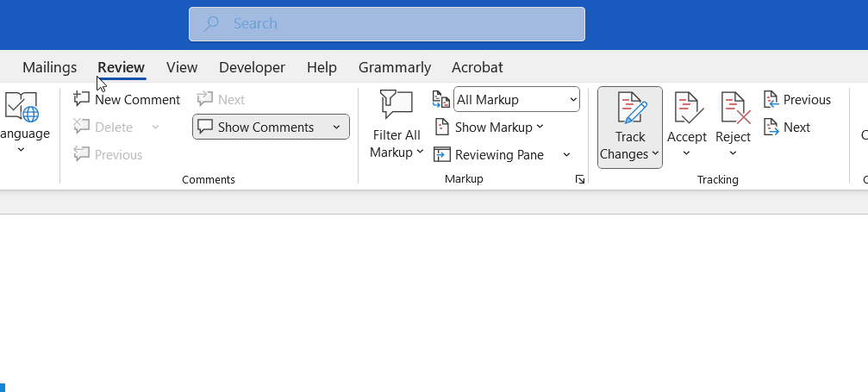Image resolution: width=868 pixels, height=392 pixels.
Task: Click the Language globe icon
Action: (22, 107)
